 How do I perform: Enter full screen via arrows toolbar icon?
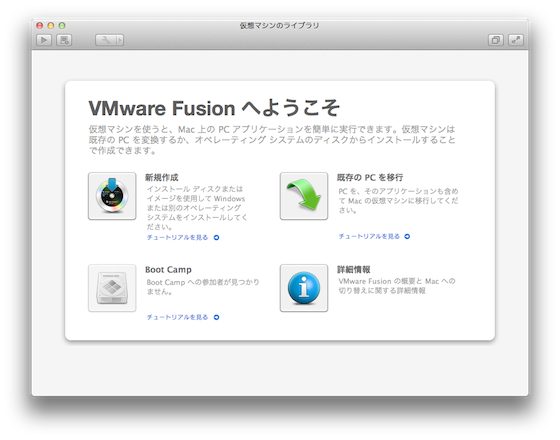(x=516, y=40)
